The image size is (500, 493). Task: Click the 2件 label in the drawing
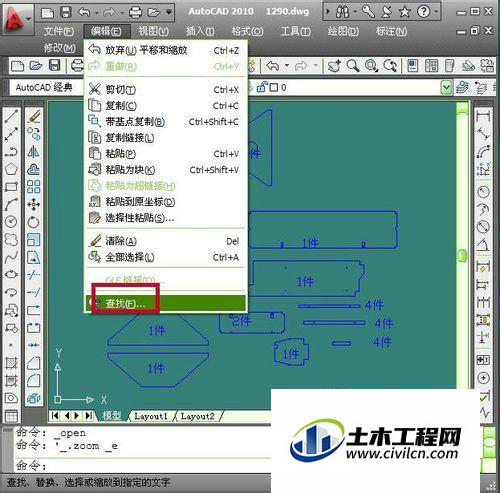pyautogui.click(x=241, y=321)
